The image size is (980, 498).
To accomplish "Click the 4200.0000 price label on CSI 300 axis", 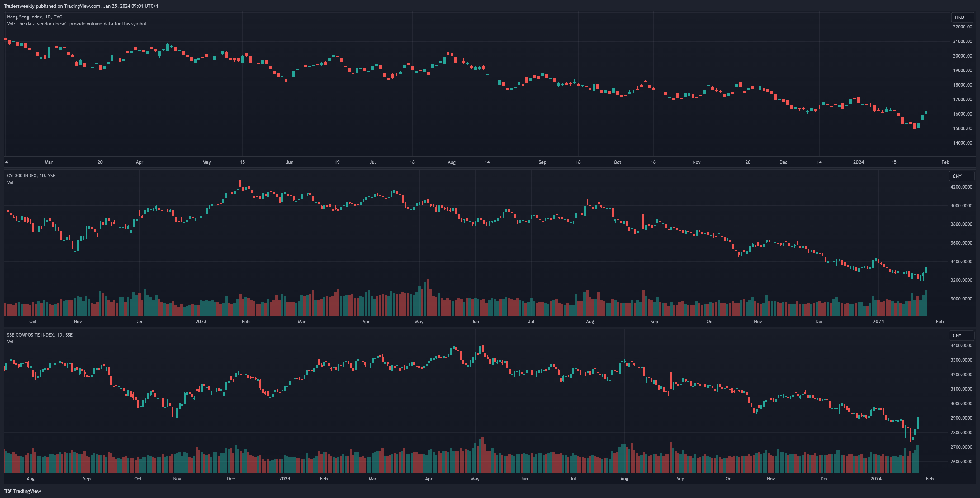I will [961, 187].
